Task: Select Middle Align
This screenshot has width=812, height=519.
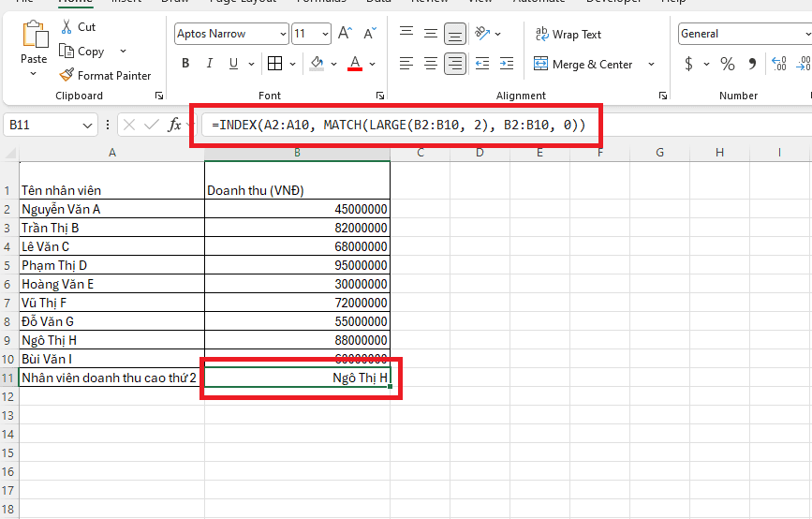Action: (x=430, y=33)
